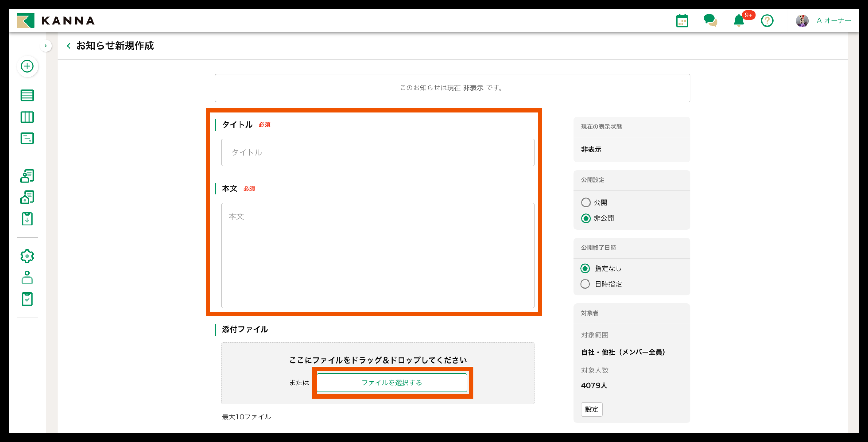Click the back arrow next to お知らせ新規作成
The width and height of the screenshot is (868, 442).
point(68,46)
